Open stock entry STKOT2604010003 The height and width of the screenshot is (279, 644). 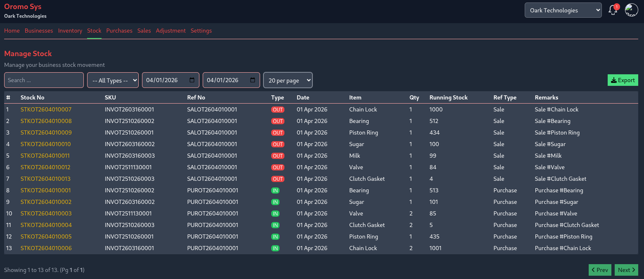[46, 213]
